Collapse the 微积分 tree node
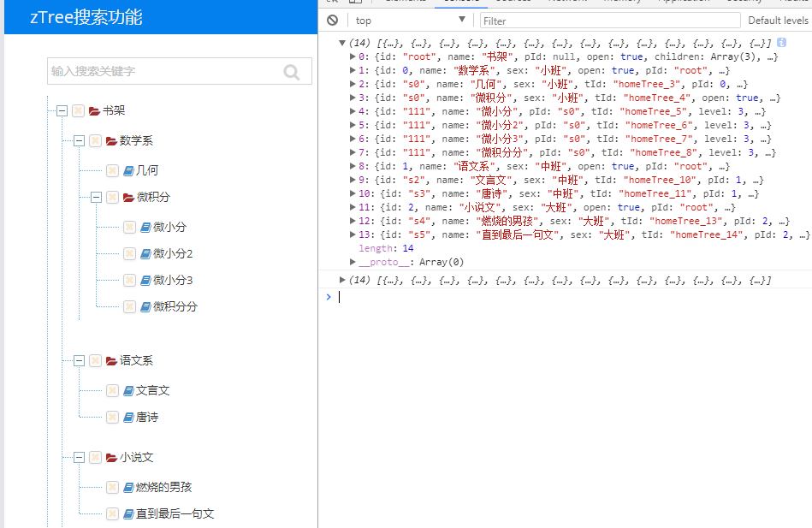The height and width of the screenshot is (528, 812). coord(97,198)
